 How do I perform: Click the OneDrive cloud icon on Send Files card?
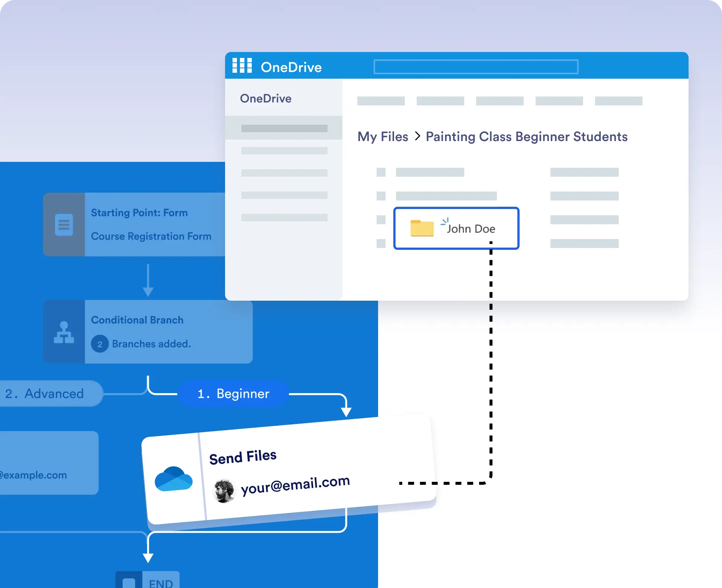(x=173, y=479)
